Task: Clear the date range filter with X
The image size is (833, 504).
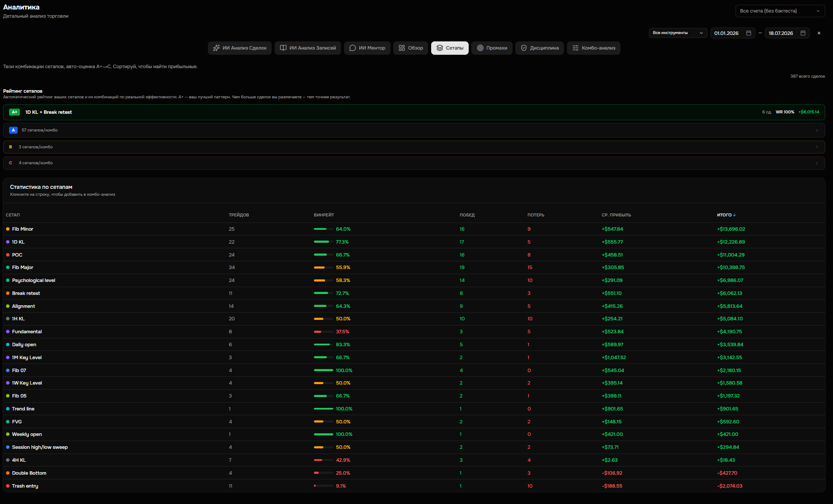Action: point(819,33)
